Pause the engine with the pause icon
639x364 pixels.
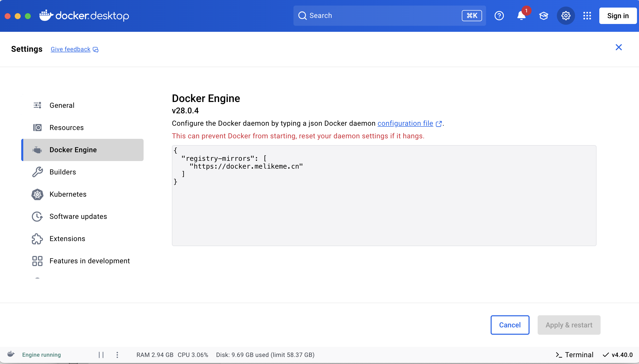coord(101,355)
